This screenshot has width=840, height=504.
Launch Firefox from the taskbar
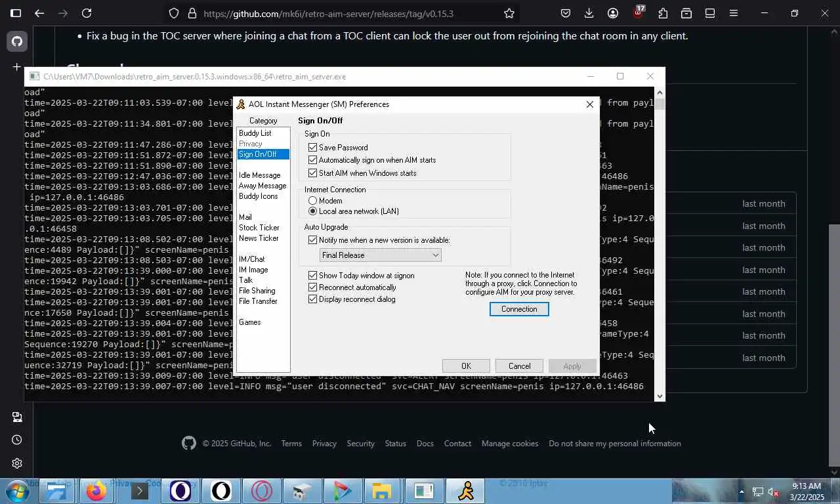pos(96,491)
